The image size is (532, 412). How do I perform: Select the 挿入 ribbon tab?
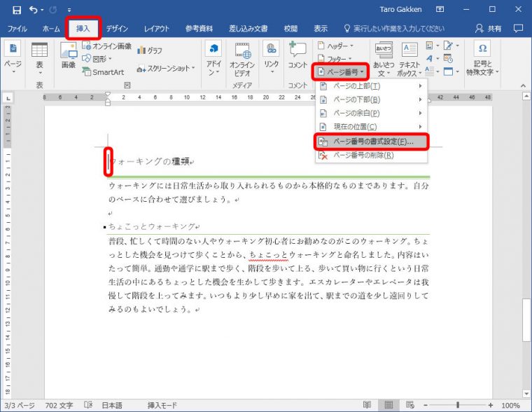[x=83, y=28]
